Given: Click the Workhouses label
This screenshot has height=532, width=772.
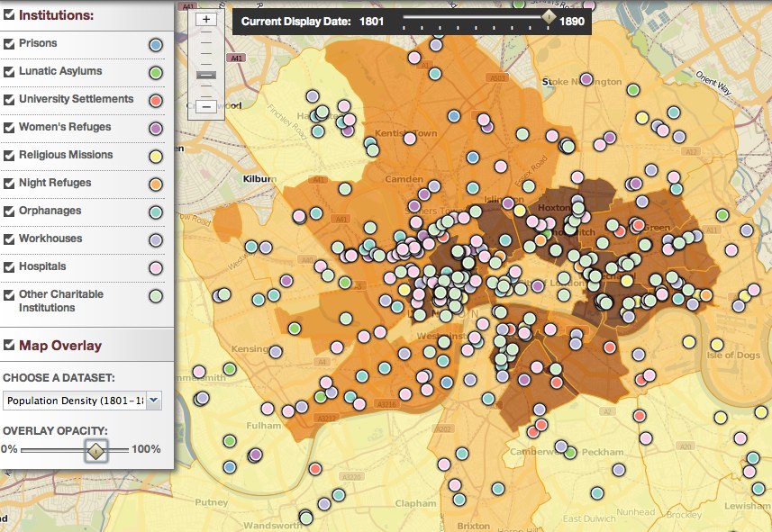Looking at the screenshot, I should [50, 239].
